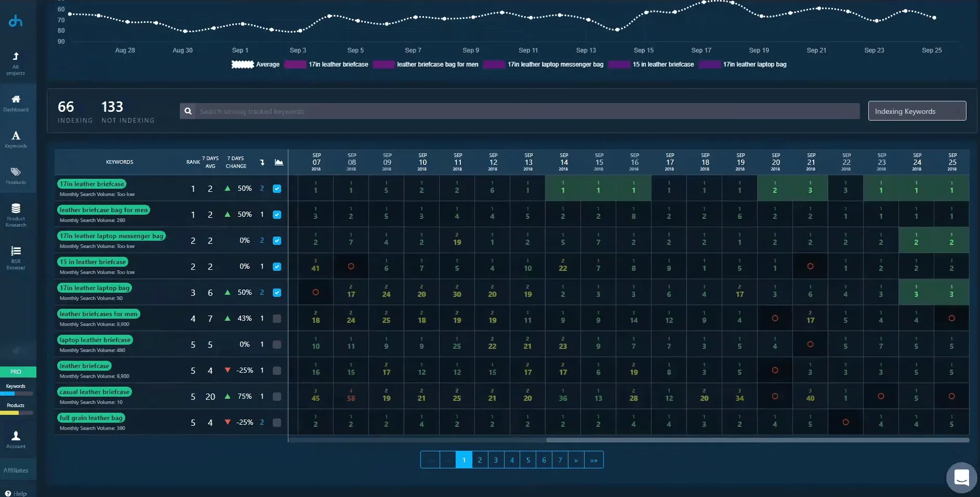This screenshot has height=497, width=980.
Task: Toggle chart display for '17in leather briefcase' keyword
Action: [x=277, y=189]
